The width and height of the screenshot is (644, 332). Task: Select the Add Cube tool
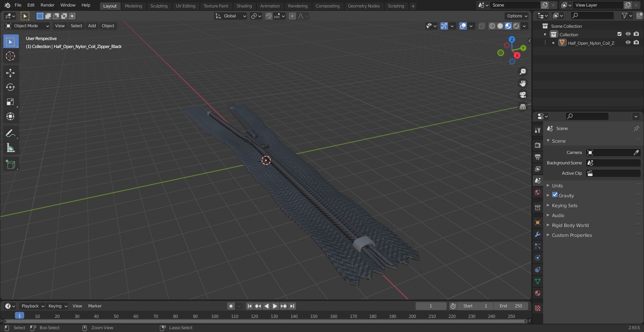click(x=10, y=165)
